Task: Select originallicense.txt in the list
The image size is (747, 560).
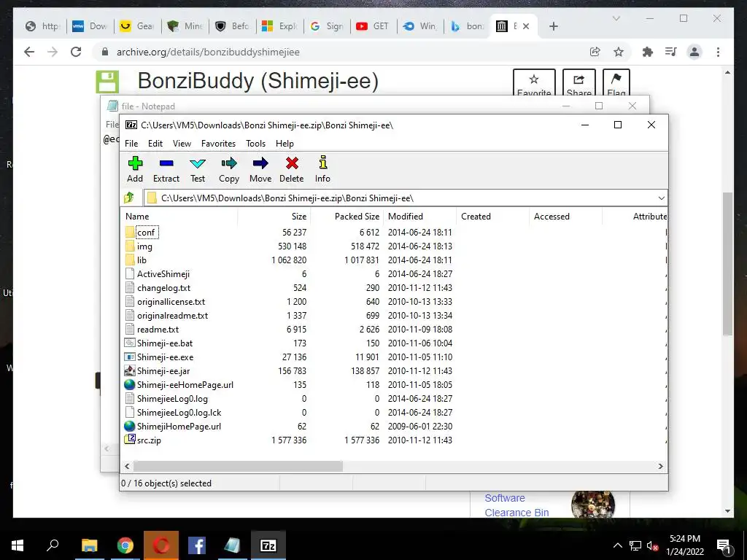Action: pos(165,301)
